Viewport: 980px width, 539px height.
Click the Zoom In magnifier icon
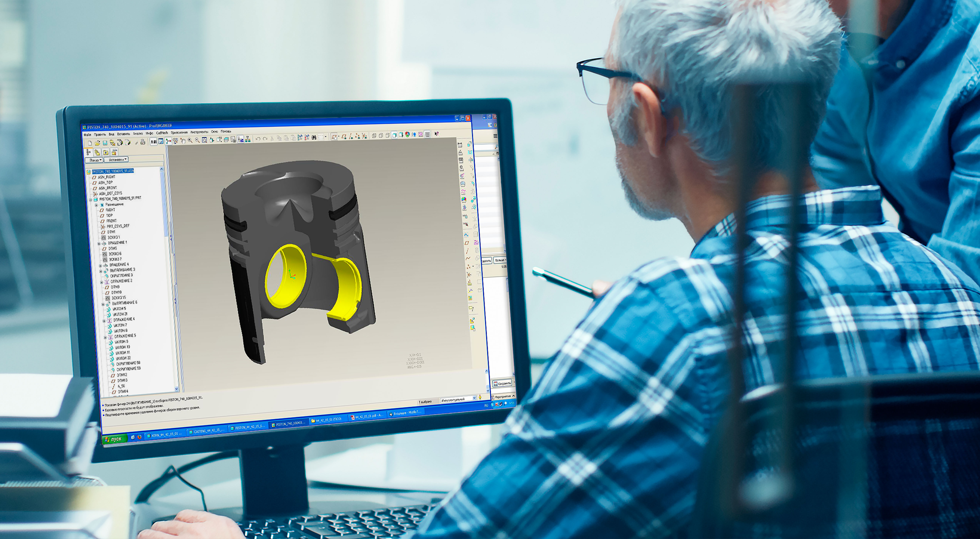click(x=190, y=140)
